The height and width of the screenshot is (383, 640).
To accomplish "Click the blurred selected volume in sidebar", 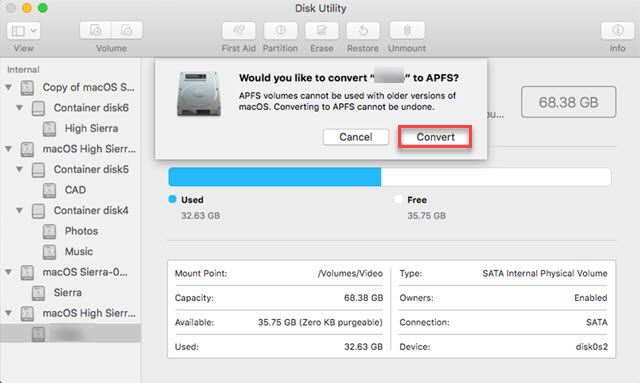I will tap(70, 334).
